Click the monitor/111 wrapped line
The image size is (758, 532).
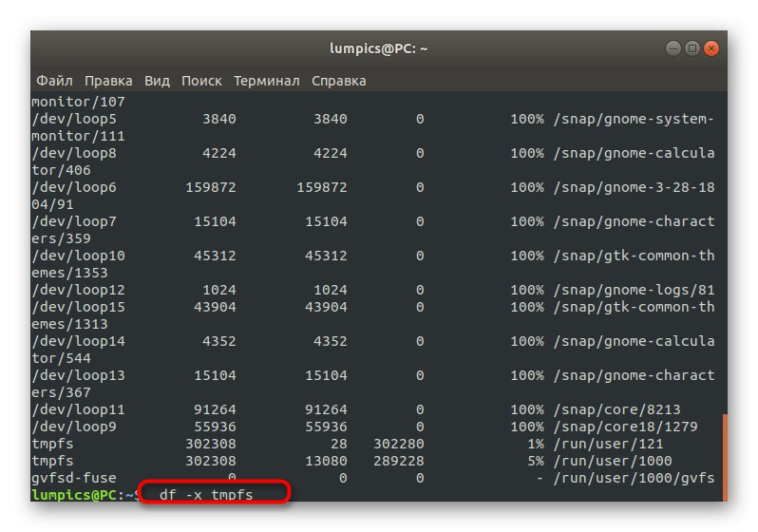pyautogui.click(x=78, y=137)
